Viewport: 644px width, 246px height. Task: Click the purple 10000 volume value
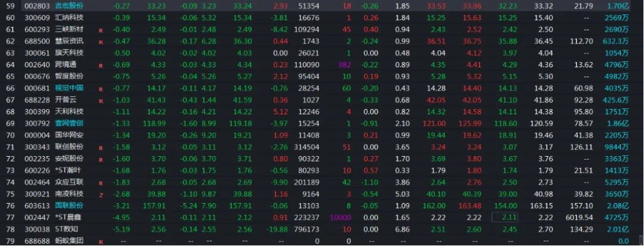click(340, 217)
